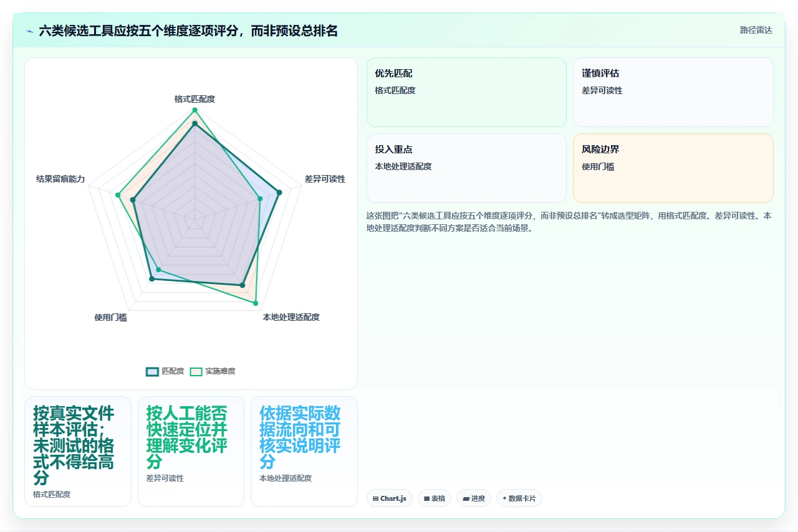The height and width of the screenshot is (532, 798).
Task: Click 格式匹配度 text in 优先匹配 card
Action: [x=395, y=90]
